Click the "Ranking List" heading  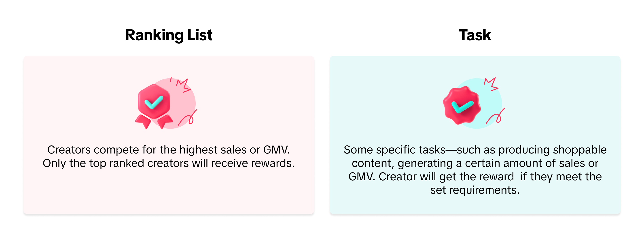pos(169,35)
